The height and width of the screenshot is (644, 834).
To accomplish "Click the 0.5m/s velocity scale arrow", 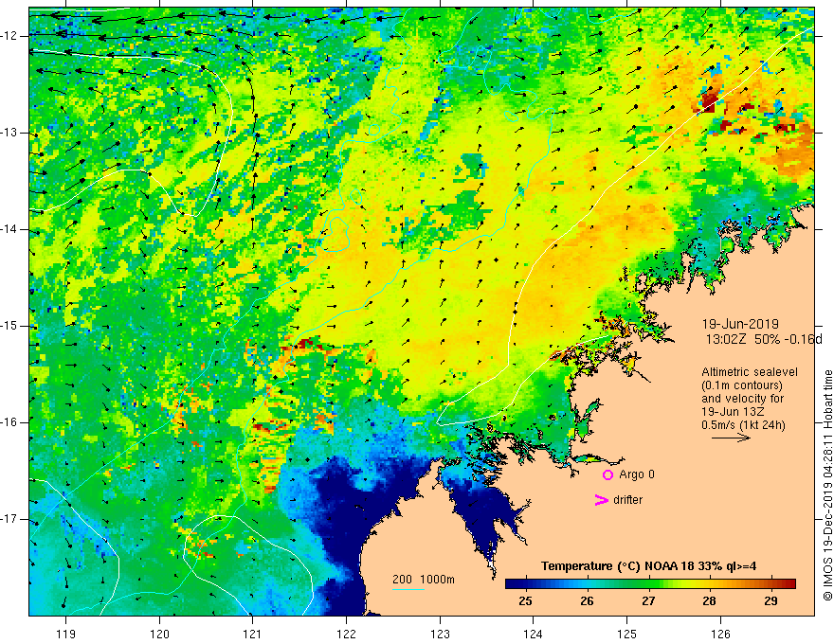I will click(731, 438).
